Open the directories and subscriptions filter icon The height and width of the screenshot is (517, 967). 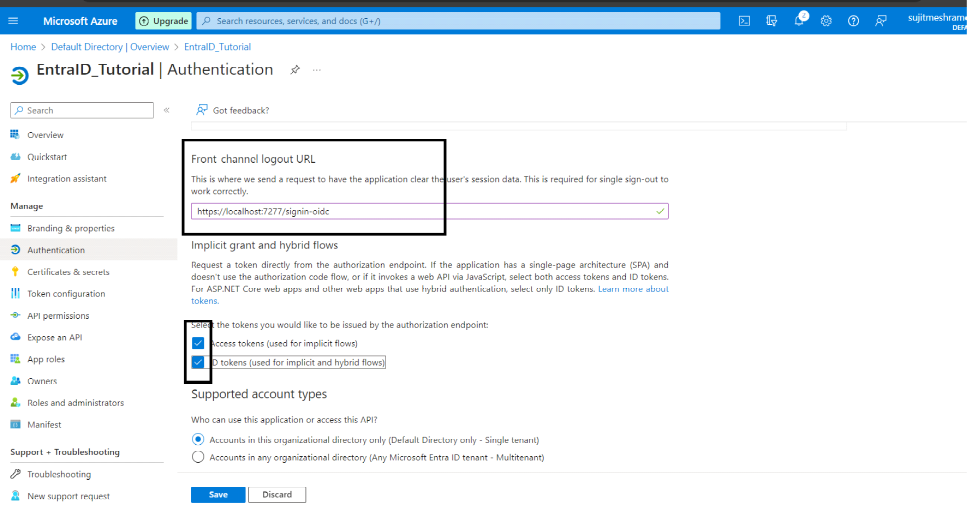click(771, 20)
